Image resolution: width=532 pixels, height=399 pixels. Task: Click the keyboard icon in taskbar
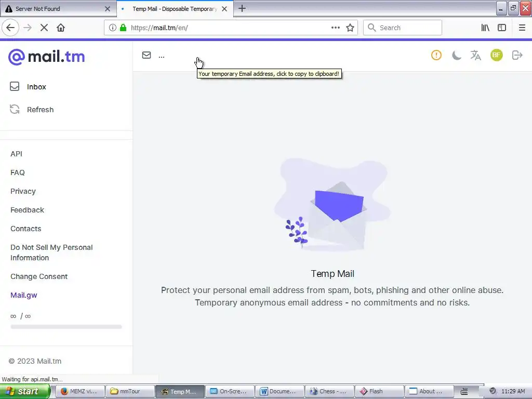(464, 392)
